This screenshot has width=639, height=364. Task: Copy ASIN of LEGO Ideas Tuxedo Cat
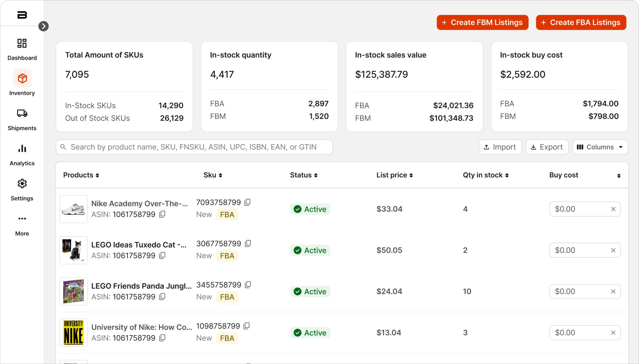pyautogui.click(x=162, y=256)
